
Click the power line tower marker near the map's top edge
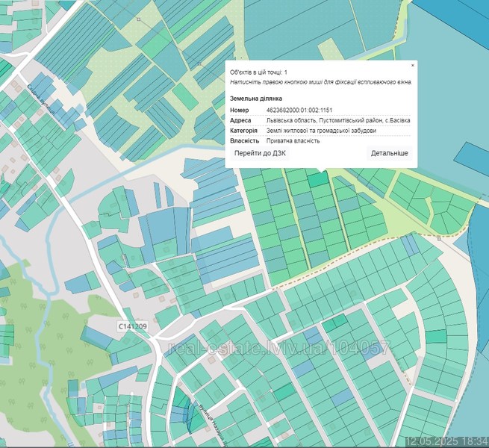(x=139, y=19)
